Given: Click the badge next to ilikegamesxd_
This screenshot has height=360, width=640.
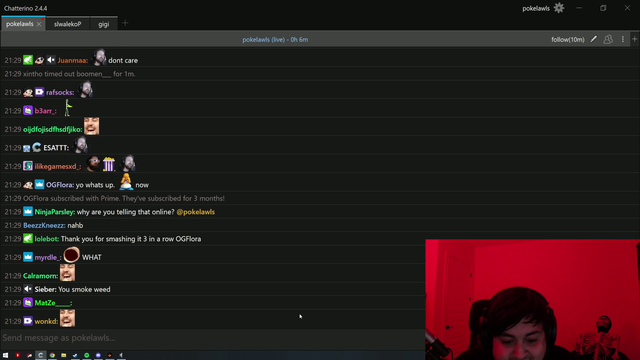Looking at the screenshot, I should pos(28,166).
